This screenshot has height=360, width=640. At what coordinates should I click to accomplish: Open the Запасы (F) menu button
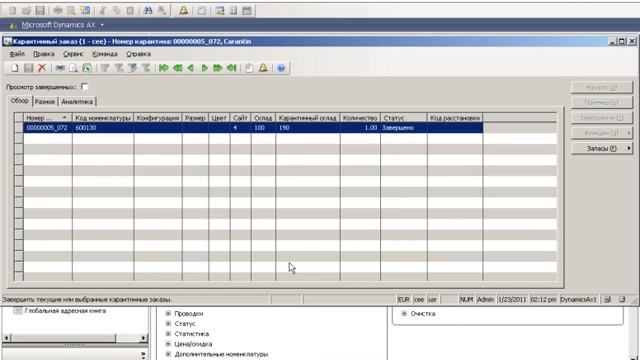point(602,149)
